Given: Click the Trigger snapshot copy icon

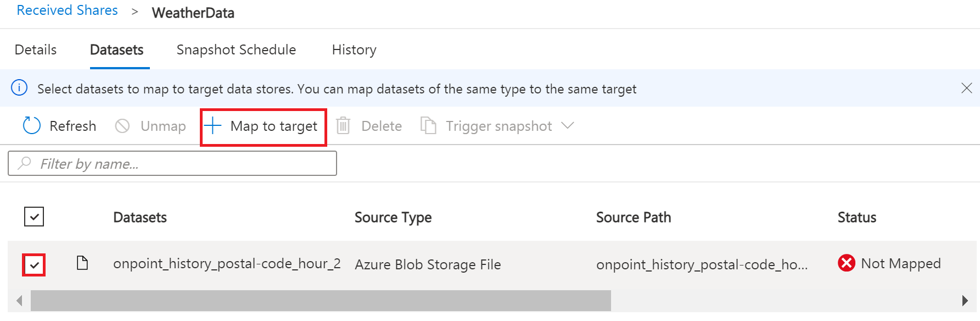Looking at the screenshot, I should point(428,125).
